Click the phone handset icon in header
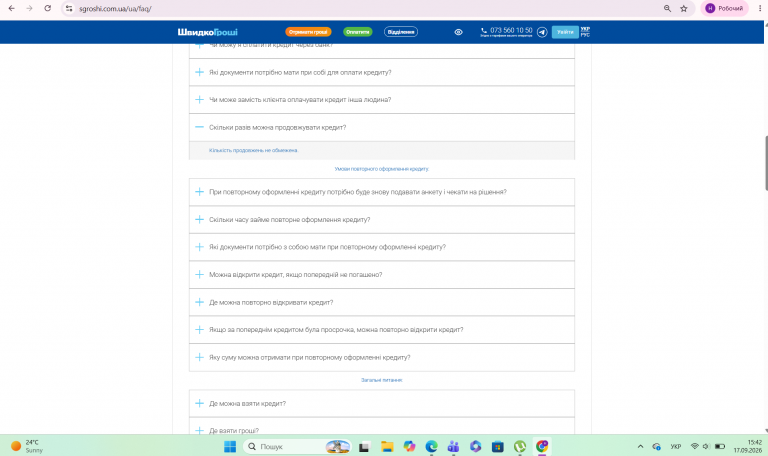Image resolution: width=768 pixels, height=456 pixels. (484, 30)
